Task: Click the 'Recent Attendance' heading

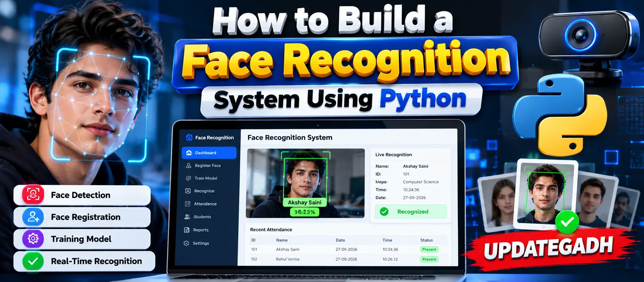Action: tap(271, 230)
